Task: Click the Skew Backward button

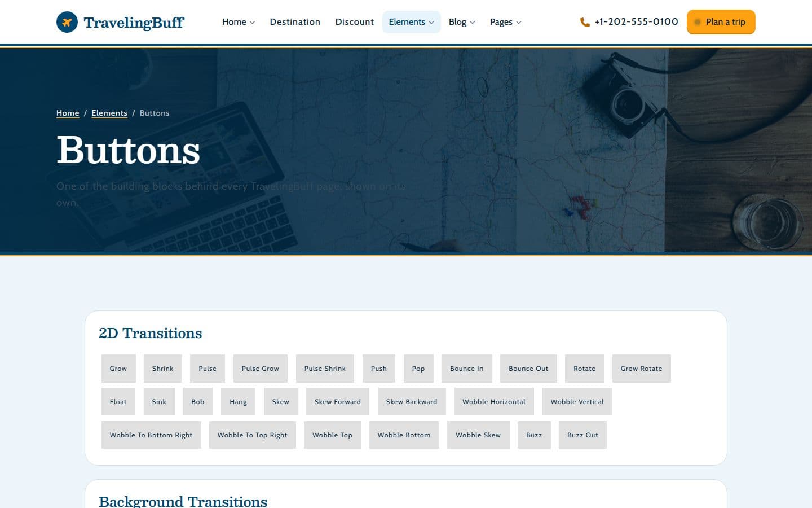Action: [x=412, y=402]
